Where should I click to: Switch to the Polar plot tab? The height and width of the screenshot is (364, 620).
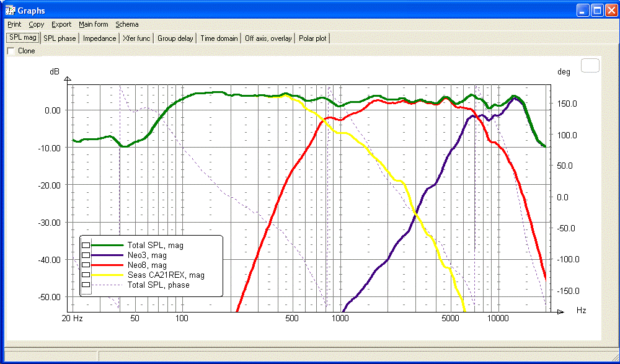[312, 38]
